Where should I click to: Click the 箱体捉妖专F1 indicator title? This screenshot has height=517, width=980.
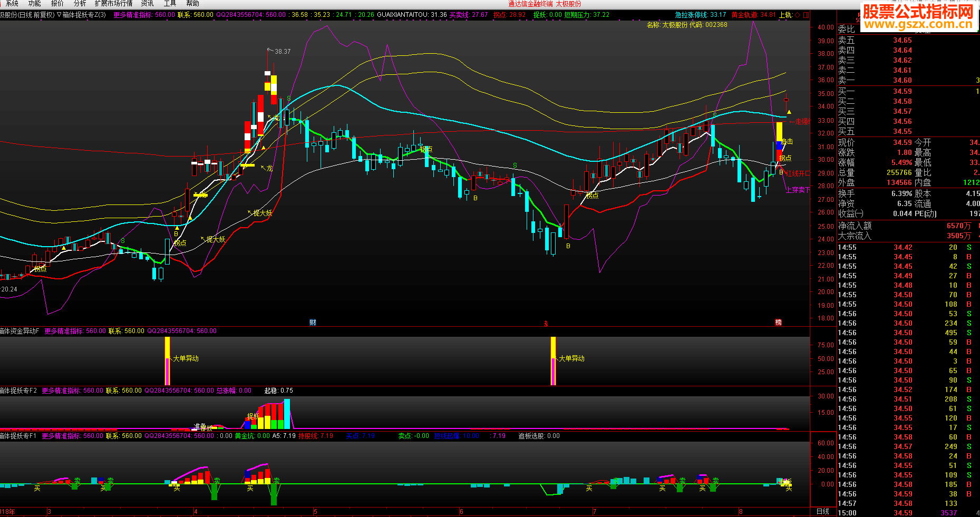(18, 436)
